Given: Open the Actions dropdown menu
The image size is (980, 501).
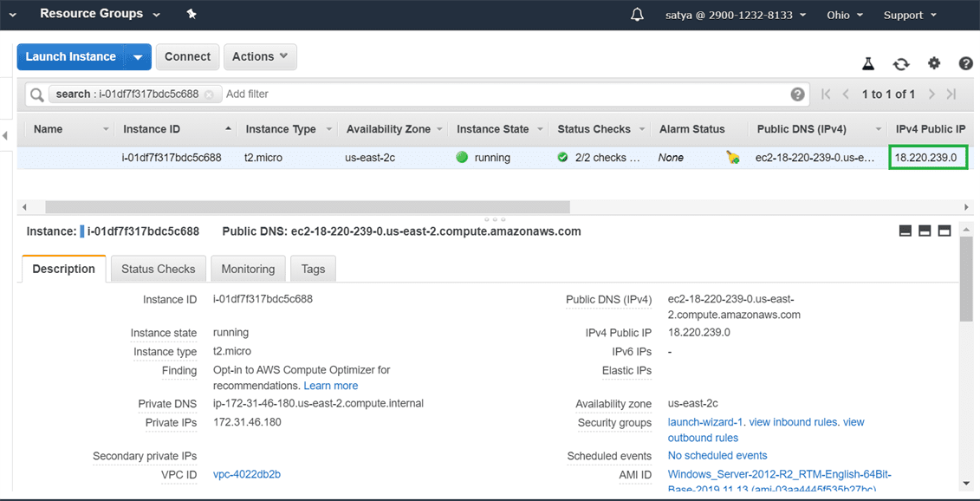Looking at the screenshot, I should pos(260,57).
